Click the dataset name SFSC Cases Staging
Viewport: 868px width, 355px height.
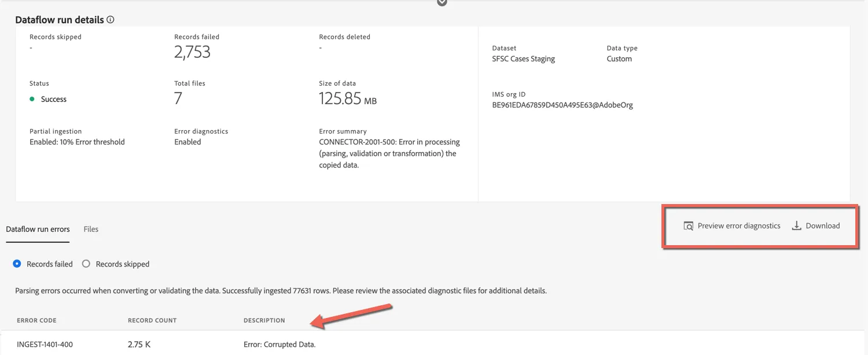pyautogui.click(x=524, y=59)
